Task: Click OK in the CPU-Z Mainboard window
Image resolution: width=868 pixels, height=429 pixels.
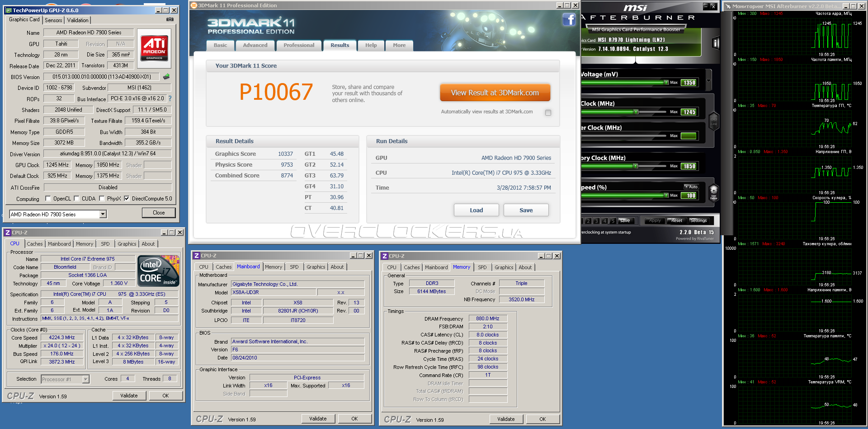Action: [354, 419]
